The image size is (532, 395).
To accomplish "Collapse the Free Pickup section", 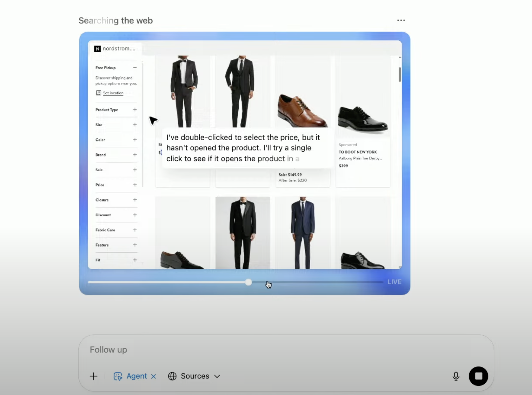I will (135, 68).
